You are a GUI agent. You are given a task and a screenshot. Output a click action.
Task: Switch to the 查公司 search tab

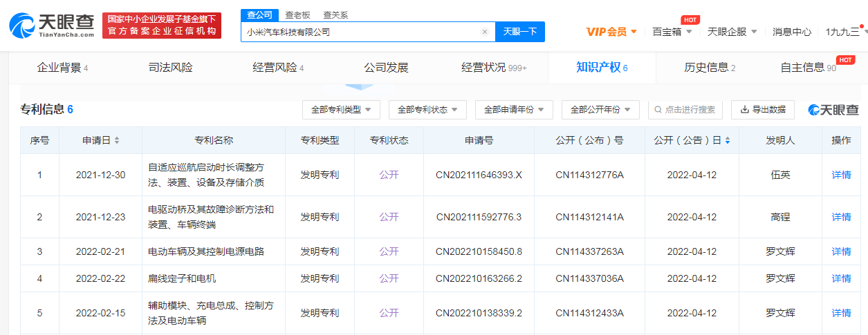[261, 15]
